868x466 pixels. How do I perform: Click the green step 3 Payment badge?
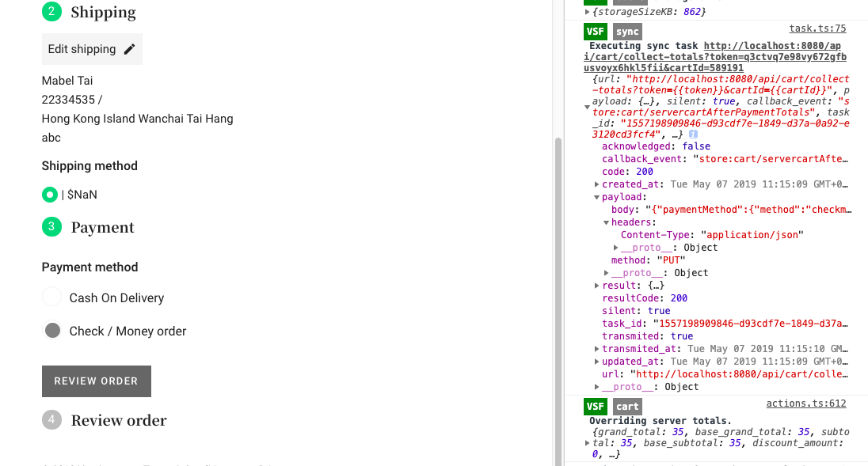coord(51,226)
